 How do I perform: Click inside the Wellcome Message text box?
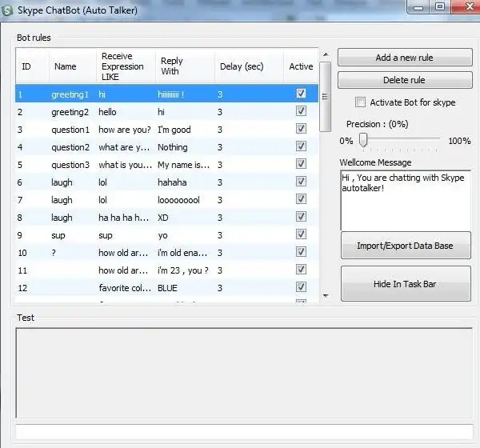pos(406,201)
